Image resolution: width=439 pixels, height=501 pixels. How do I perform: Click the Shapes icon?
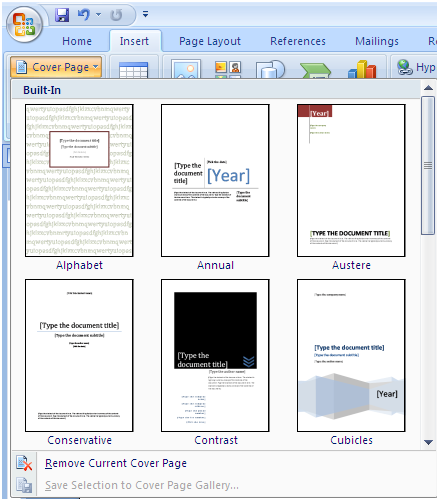coord(270,69)
